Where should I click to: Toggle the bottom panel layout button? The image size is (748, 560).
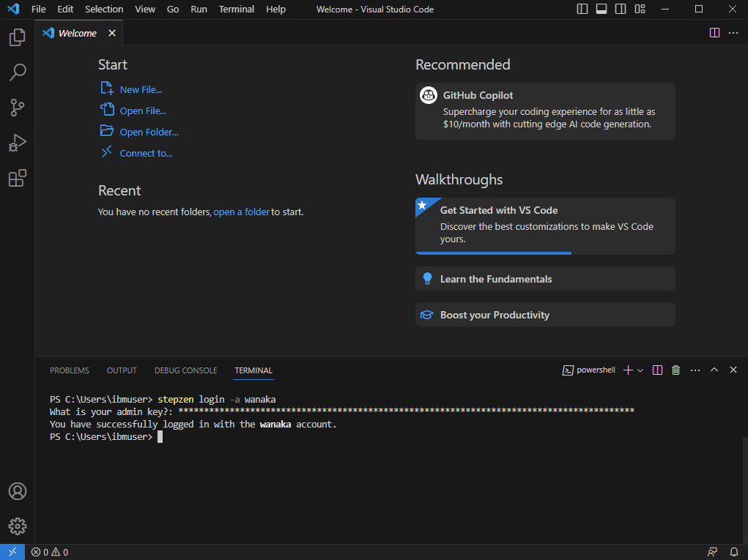point(601,10)
